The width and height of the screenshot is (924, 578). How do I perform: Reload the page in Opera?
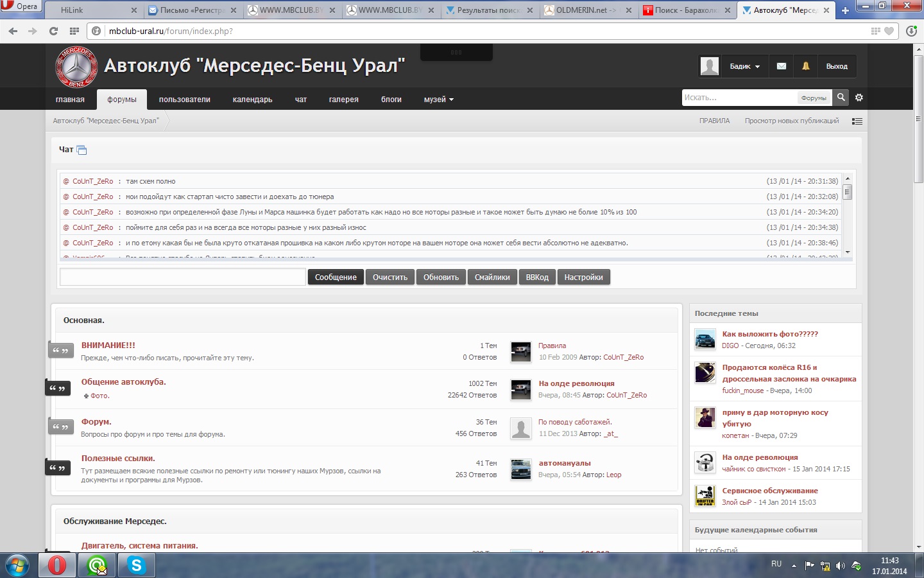click(53, 31)
